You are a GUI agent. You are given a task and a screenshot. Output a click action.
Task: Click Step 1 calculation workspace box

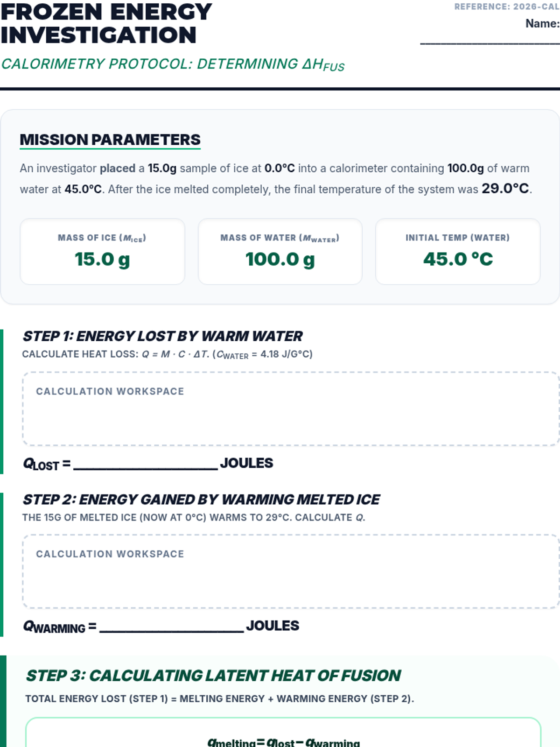(x=291, y=409)
